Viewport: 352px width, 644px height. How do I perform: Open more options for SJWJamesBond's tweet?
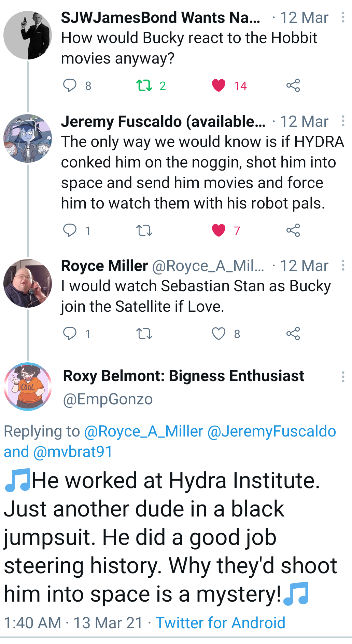(x=343, y=17)
